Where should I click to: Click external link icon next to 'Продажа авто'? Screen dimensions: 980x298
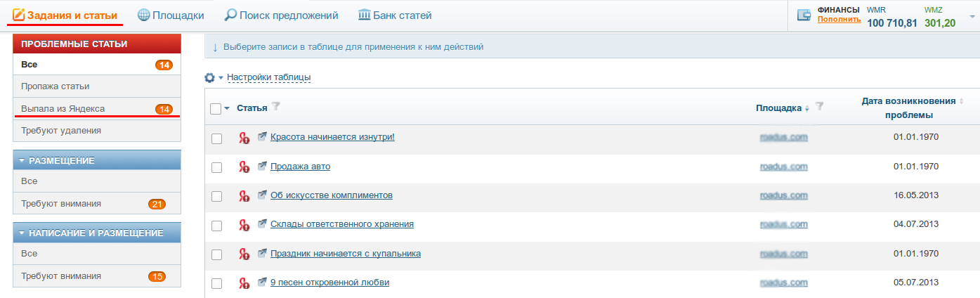(x=263, y=166)
